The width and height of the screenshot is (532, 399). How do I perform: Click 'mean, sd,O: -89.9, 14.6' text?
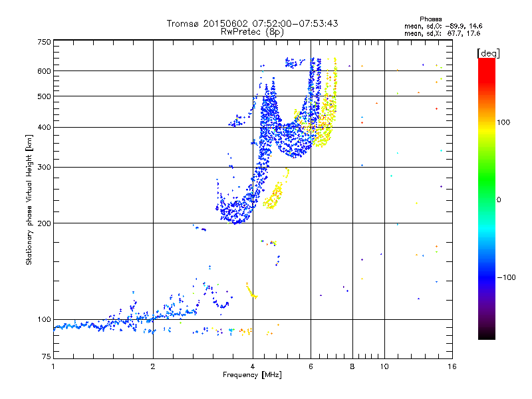pos(443,26)
